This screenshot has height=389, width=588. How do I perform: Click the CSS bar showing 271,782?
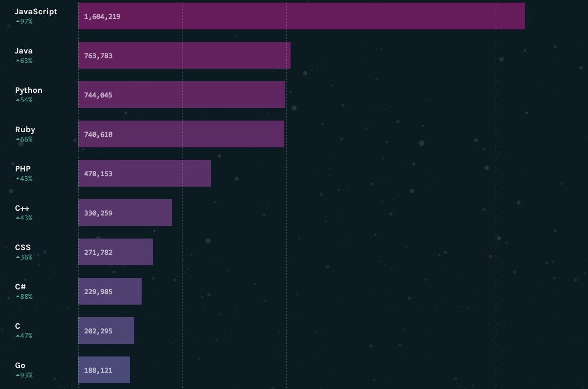point(115,252)
